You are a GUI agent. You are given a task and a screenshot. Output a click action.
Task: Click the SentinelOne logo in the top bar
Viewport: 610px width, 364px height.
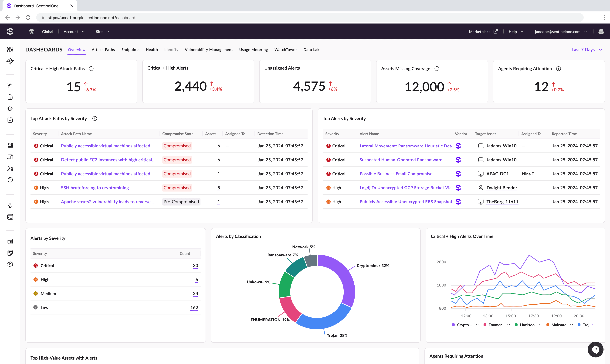point(10,31)
